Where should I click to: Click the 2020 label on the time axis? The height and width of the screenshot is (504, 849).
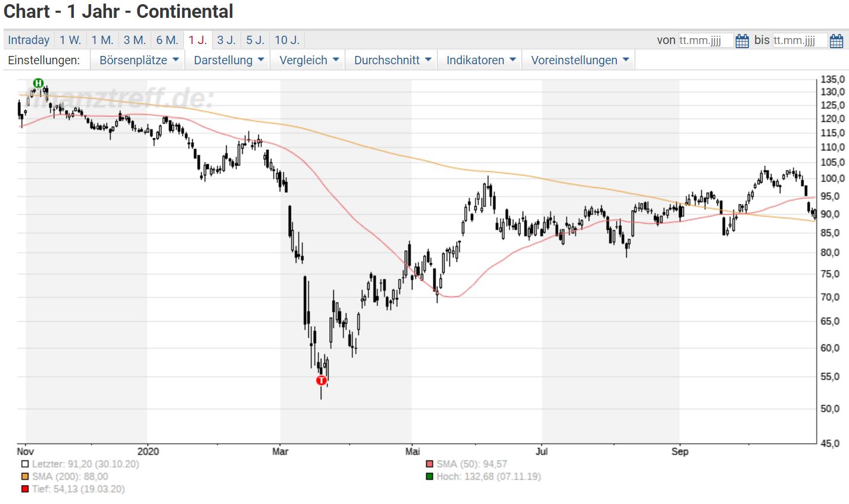tap(148, 452)
